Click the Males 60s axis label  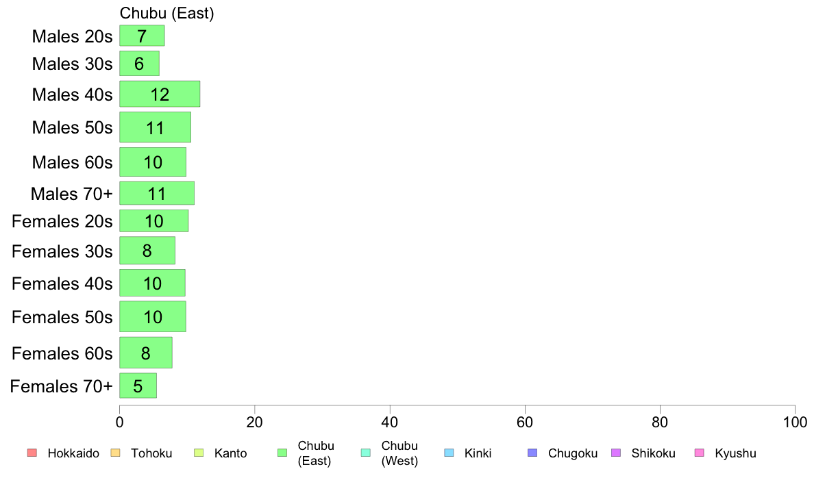72,162
